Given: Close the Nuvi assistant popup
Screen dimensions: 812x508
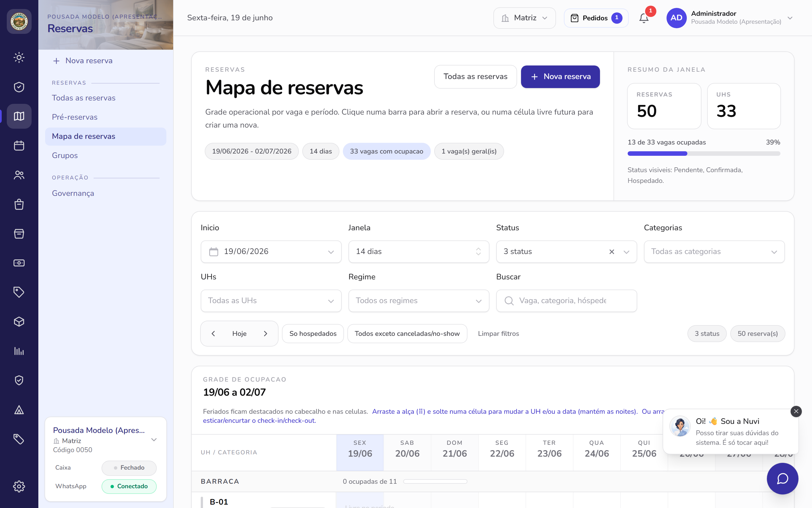Looking at the screenshot, I should tap(796, 411).
